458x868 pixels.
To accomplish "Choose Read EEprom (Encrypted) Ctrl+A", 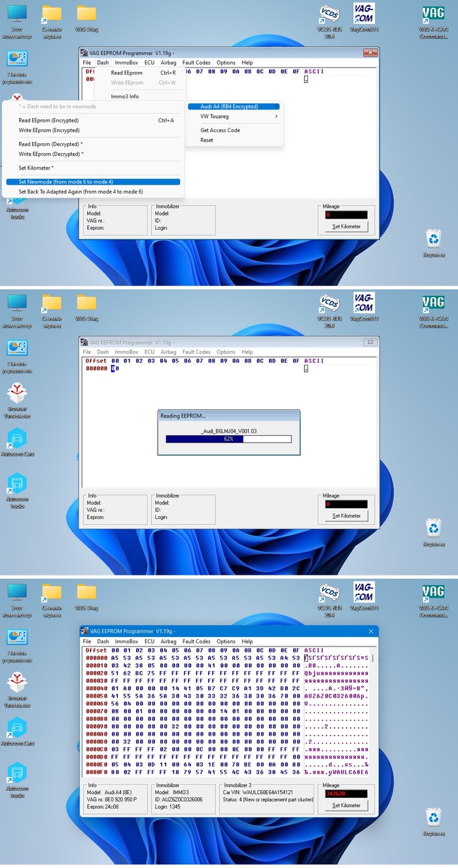I will pyautogui.click(x=93, y=120).
